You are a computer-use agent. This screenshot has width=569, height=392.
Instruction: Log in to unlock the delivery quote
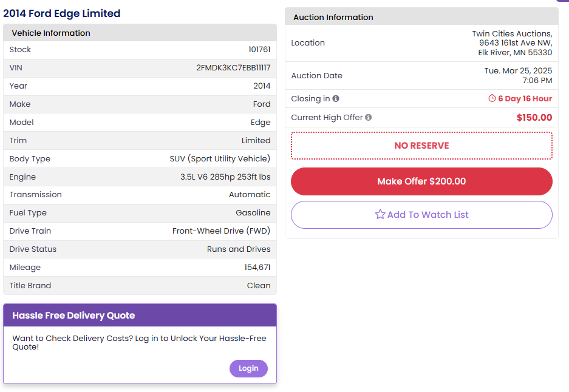pyautogui.click(x=248, y=368)
